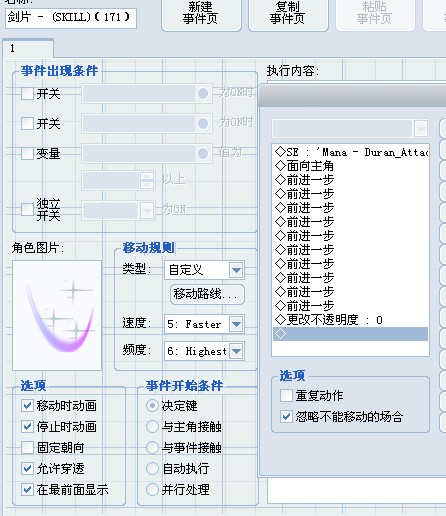Uncheck 忽略不能移动的场合 option
Screen dimensions: 446x516
[286, 417]
